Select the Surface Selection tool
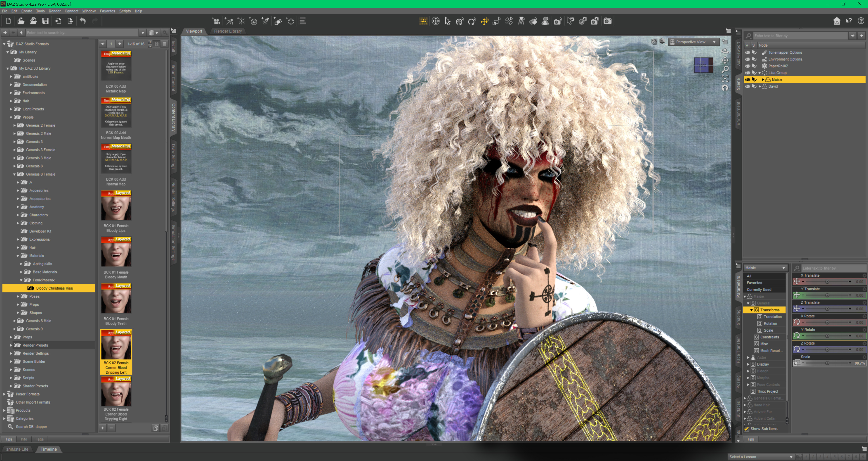The width and height of the screenshot is (868, 461). point(533,21)
